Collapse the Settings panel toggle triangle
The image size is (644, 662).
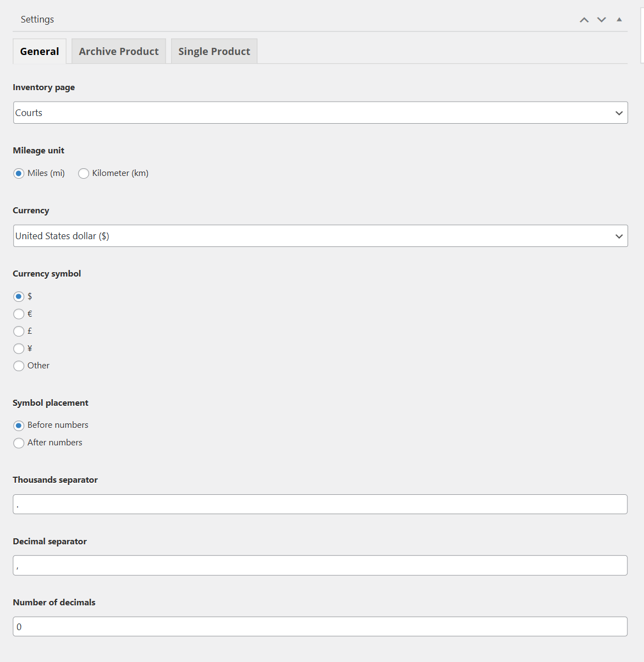(x=619, y=20)
